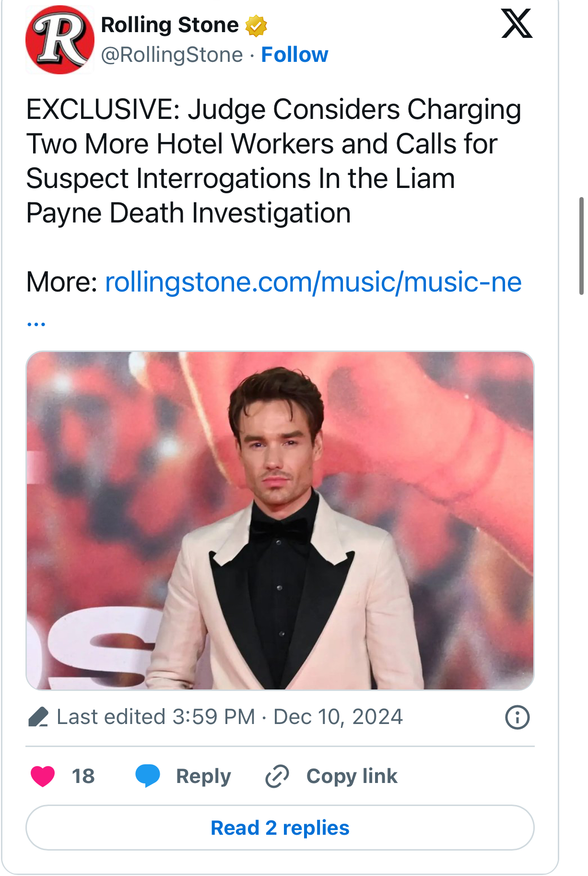Follow the Rolling Stone account
The height and width of the screenshot is (876, 588).
tap(294, 55)
